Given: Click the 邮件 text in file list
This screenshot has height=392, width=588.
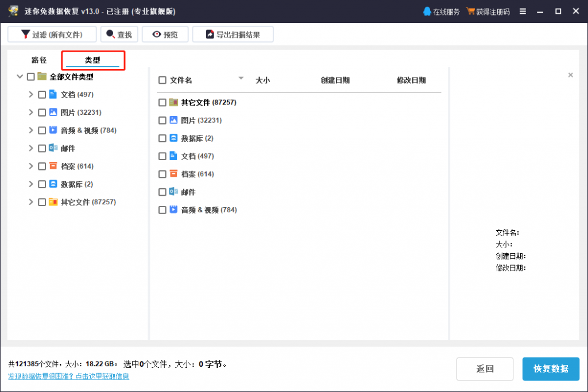Looking at the screenshot, I should click(188, 192).
